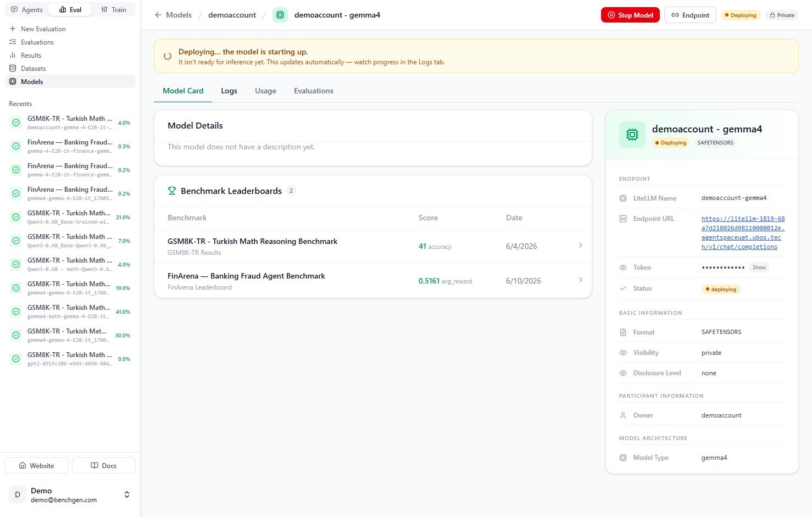Click the Stop Model button
This screenshot has height=517, width=812.
[x=630, y=15]
